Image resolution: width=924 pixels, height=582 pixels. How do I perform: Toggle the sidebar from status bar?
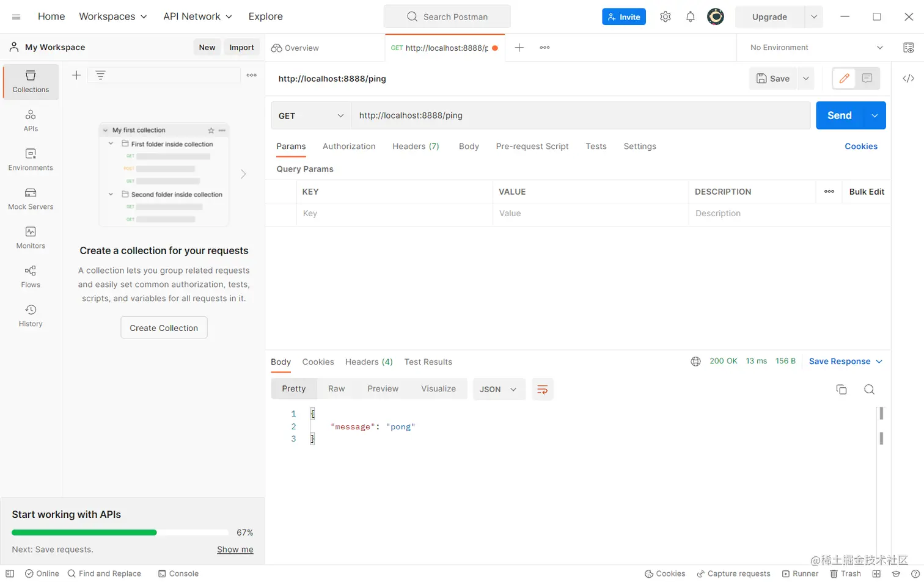10,574
